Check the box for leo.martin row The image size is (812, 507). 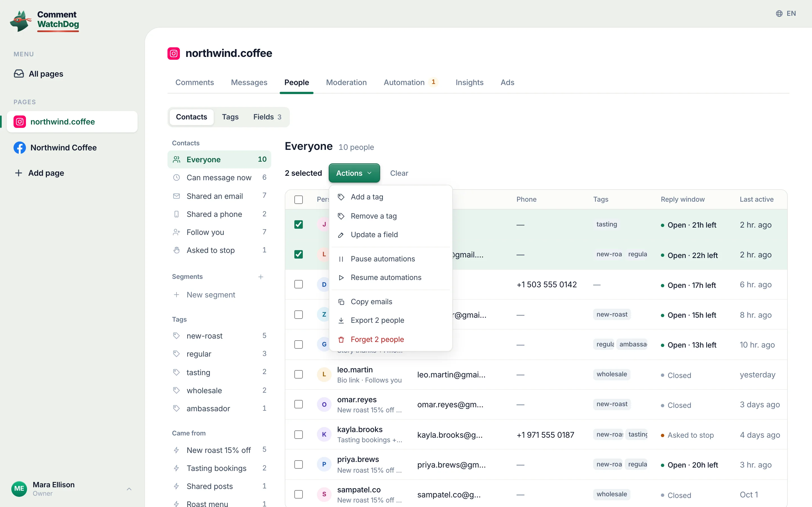pyautogui.click(x=298, y=374)
